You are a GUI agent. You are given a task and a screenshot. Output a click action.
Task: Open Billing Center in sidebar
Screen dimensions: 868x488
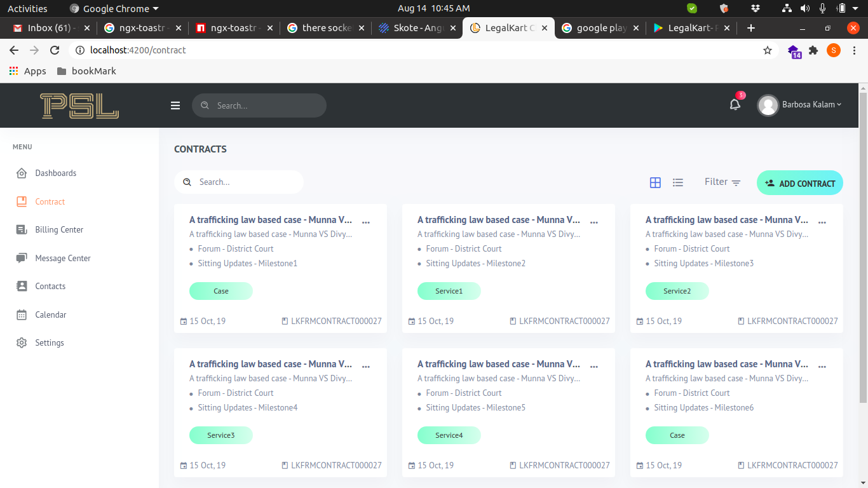[59, 230]
